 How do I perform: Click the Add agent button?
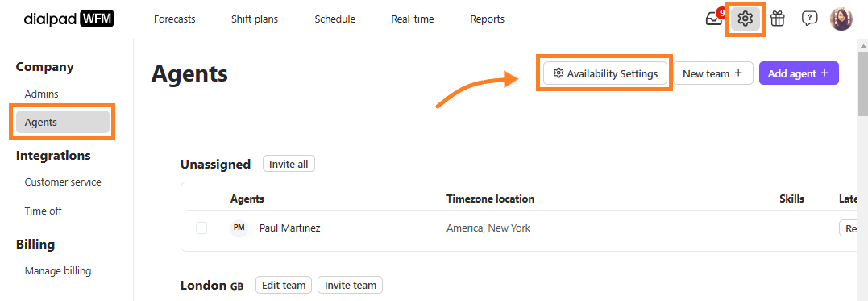tap(799, 73)
